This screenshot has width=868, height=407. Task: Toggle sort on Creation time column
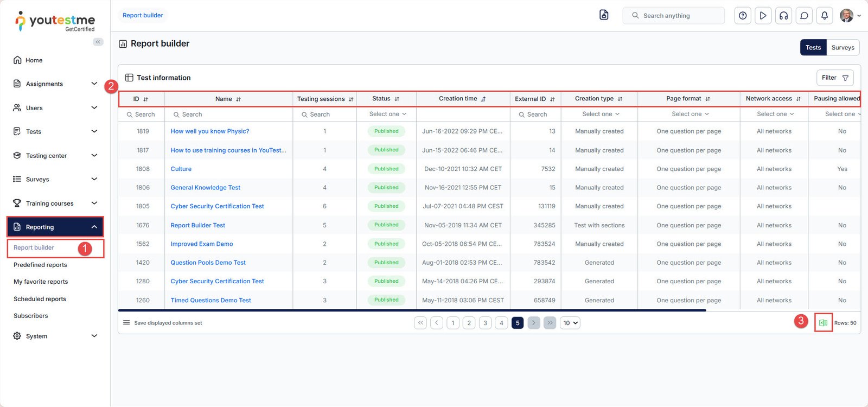pyautogui.click(x=483, y=99)
